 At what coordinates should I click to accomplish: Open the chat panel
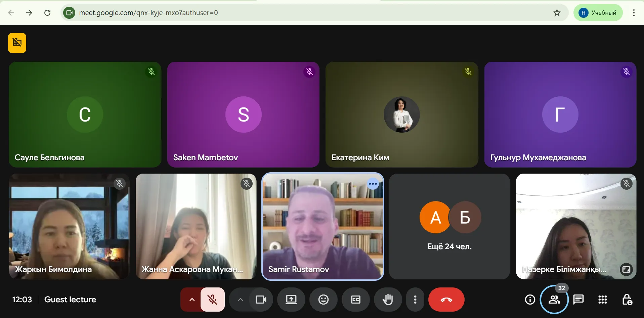[x=578, y=299]
